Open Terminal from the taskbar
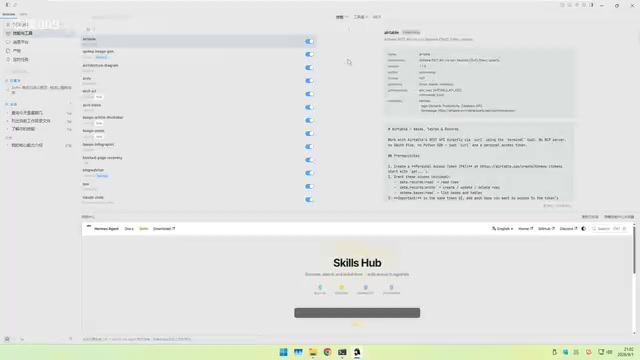The height and width of the screenshot is (360, 640). pos(342,352)
